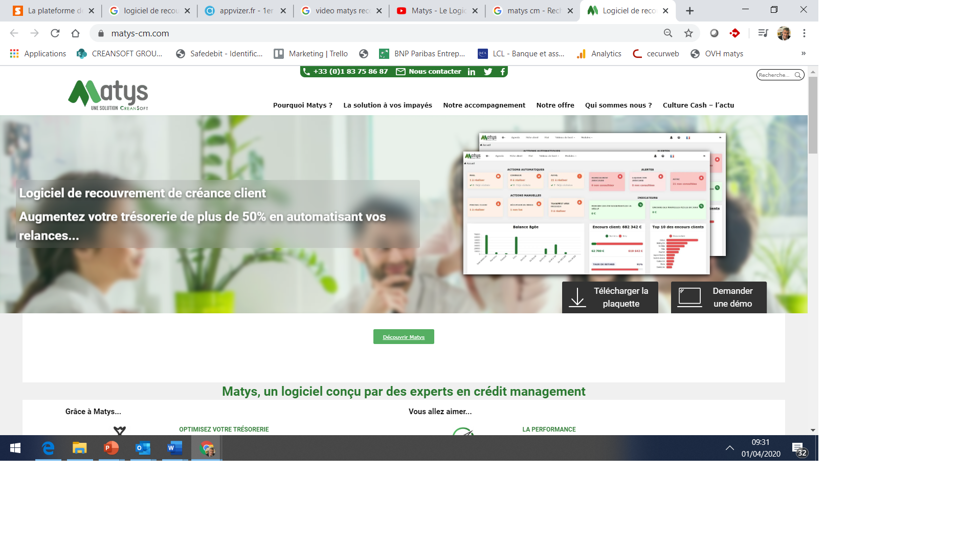Image resolution: width=980 pixels, height=558 pixels.
Task: Click the Matys logo
Action: pyautogui.click(x=108, y=95)
